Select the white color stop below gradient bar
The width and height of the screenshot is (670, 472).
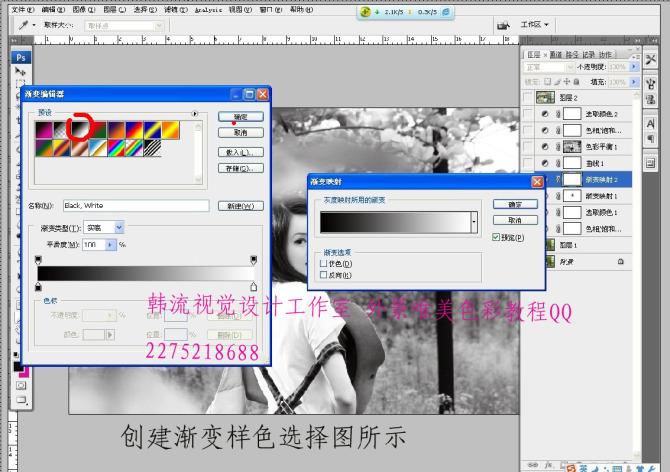253,287
